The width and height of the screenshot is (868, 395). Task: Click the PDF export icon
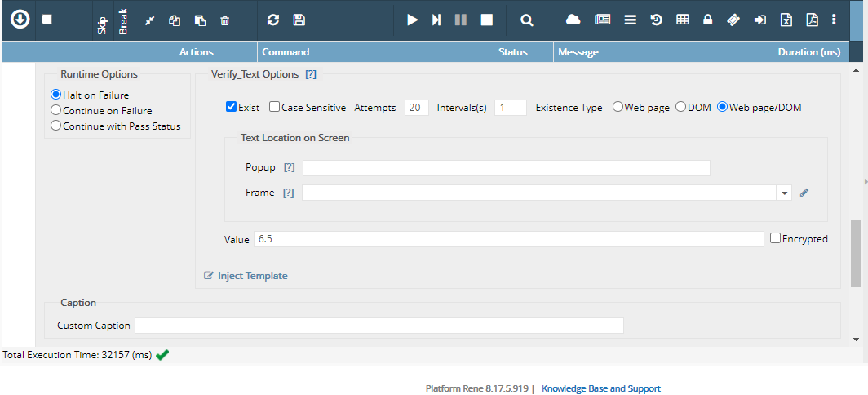[x=812, y=20]
